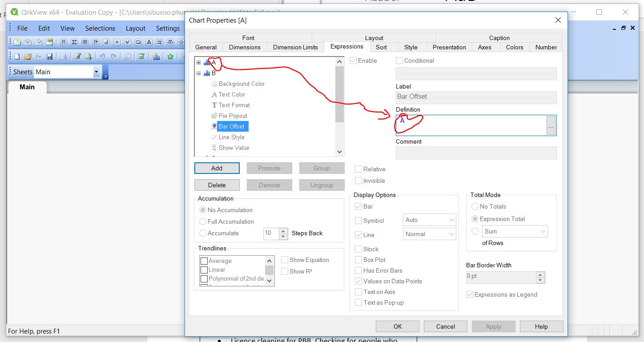Create a Slider/Calendar object from toolbar
Viewport: 644px width, 342px height.
point(170,42)
